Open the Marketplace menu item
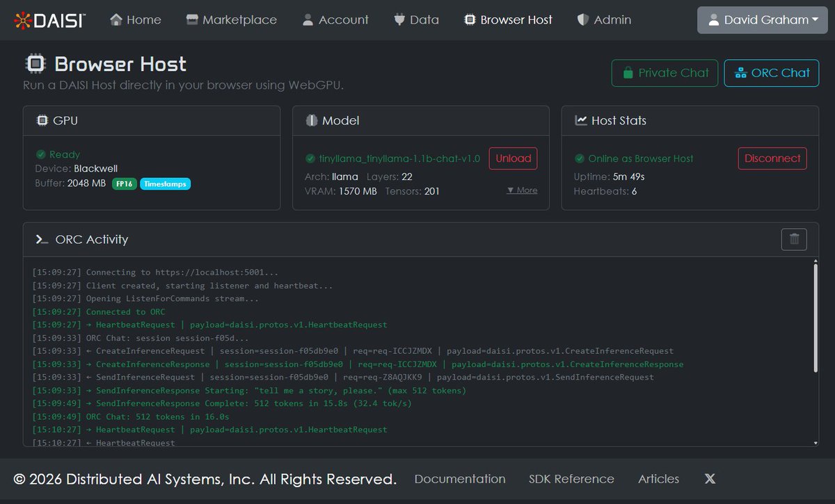 pyautogui.click(x=232, y=19)
